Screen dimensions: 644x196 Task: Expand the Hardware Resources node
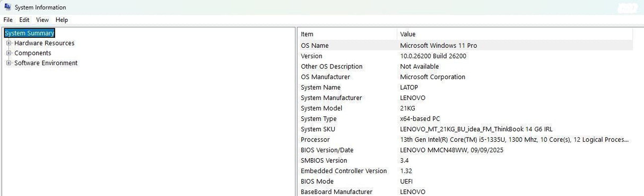click(x=8, y=43)
